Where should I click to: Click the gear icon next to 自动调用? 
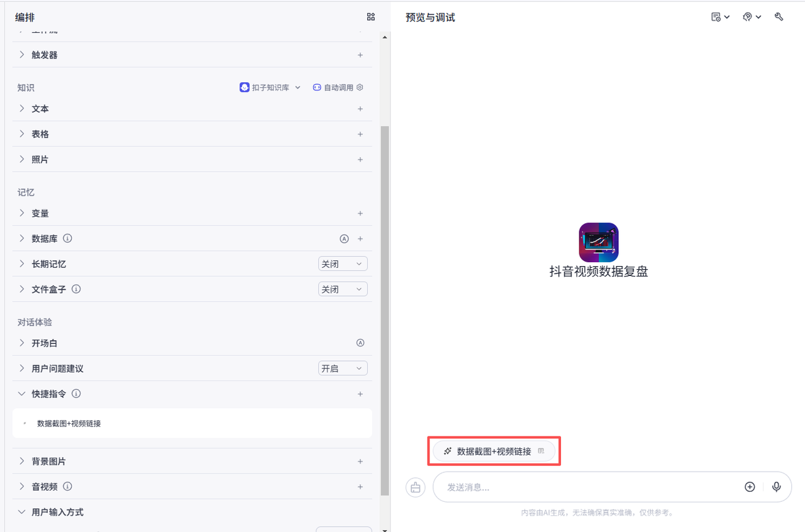[x=360, y=87]
